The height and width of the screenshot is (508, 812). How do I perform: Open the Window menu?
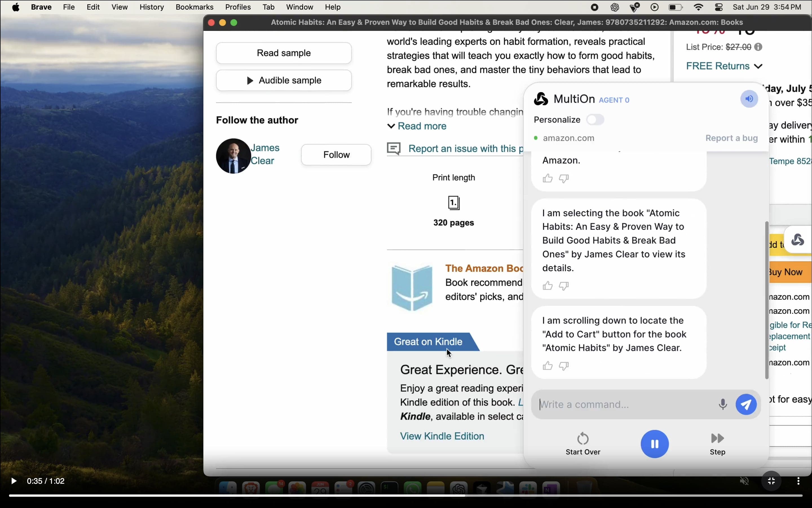tap(299, 7)
